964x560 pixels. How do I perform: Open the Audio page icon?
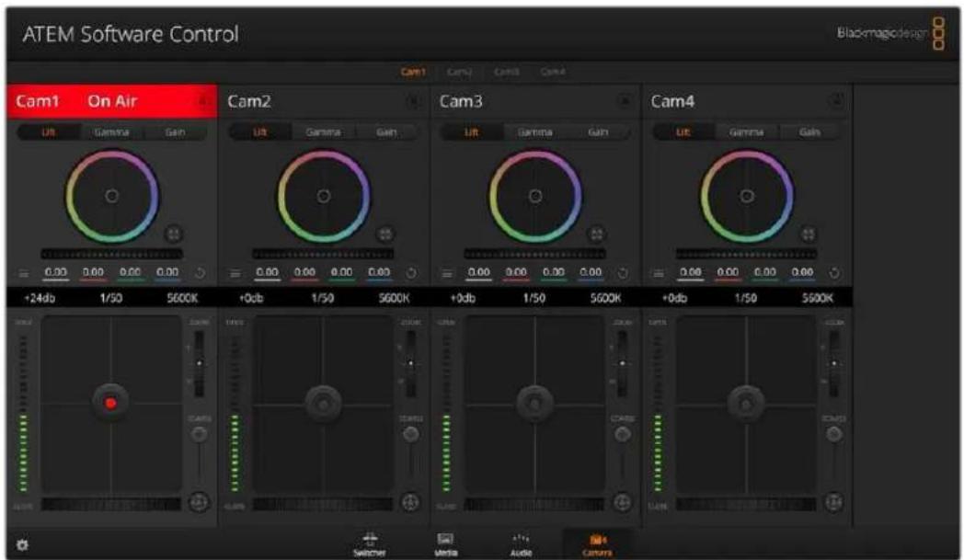pyautogui.click(x=521, y=544)
